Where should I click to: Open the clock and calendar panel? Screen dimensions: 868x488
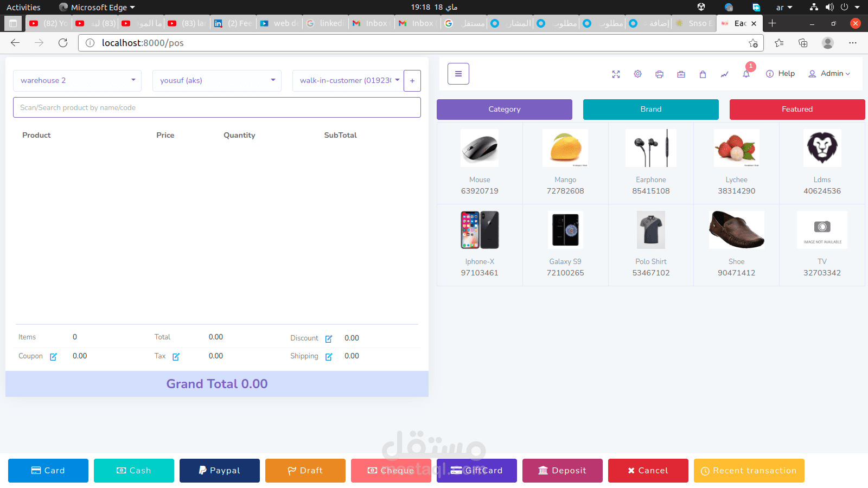(x=434, y=7)
